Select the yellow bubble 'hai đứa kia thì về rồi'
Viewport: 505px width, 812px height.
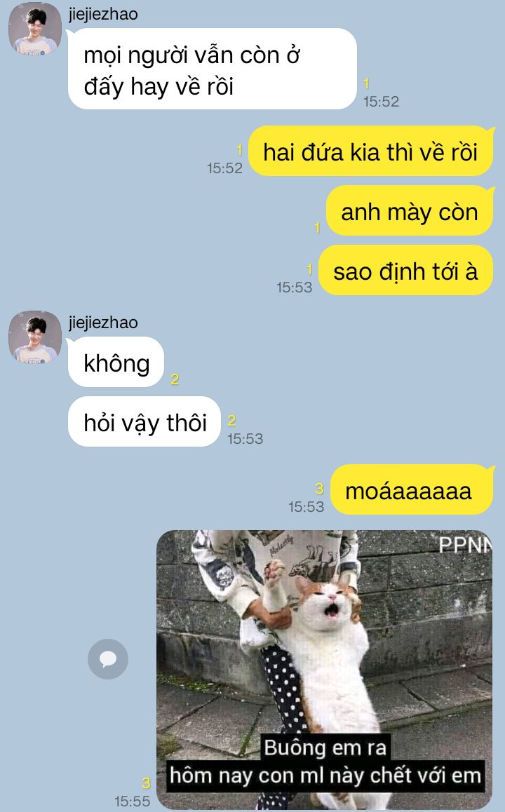pyautogui.click(x=371, y=151)
